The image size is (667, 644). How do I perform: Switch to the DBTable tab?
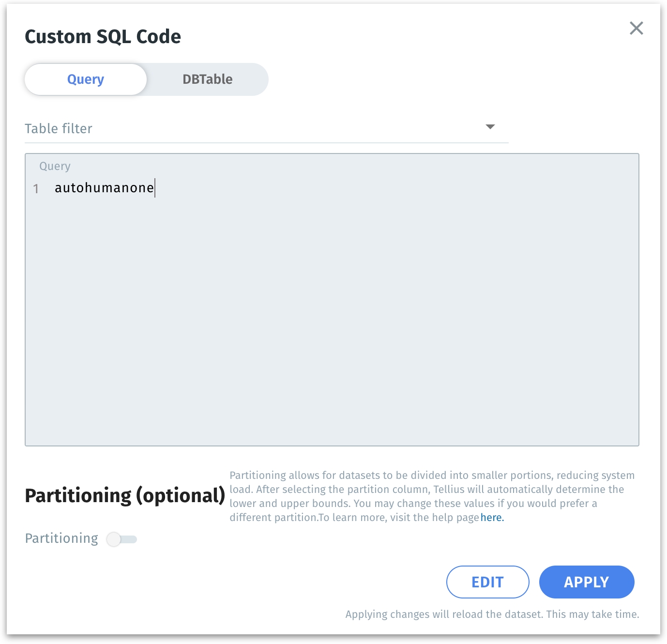[207, 79]
